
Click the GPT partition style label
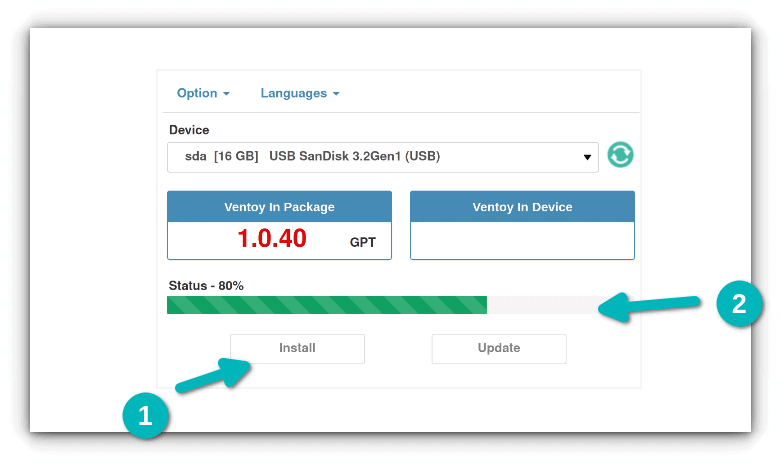[363, 242]
